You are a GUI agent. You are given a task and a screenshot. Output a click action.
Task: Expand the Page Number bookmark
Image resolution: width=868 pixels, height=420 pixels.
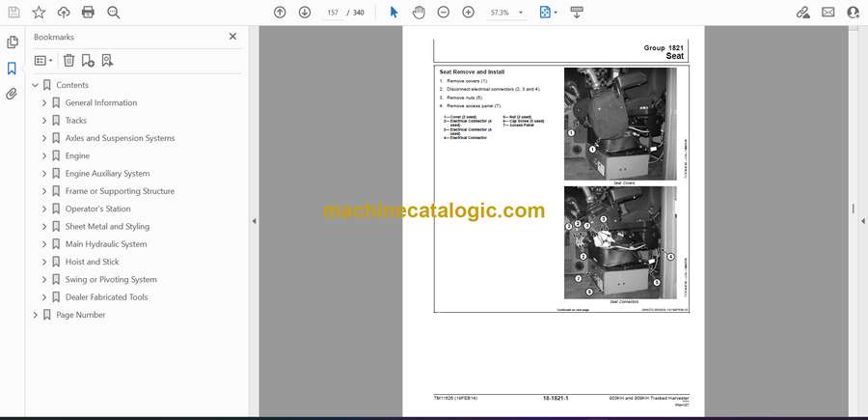point(36,315)
